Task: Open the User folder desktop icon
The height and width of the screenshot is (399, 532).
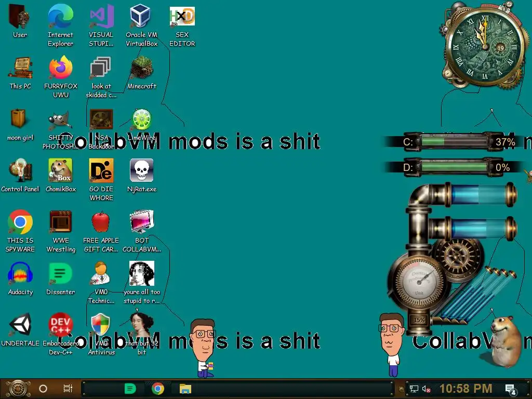Action: 20,22
